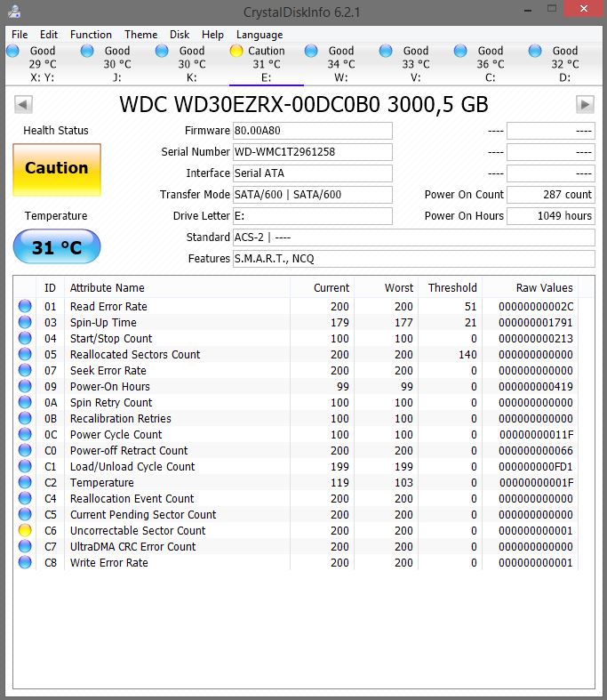Click the Raw Values column header
The image size is (607, 700).
(530, 287)
